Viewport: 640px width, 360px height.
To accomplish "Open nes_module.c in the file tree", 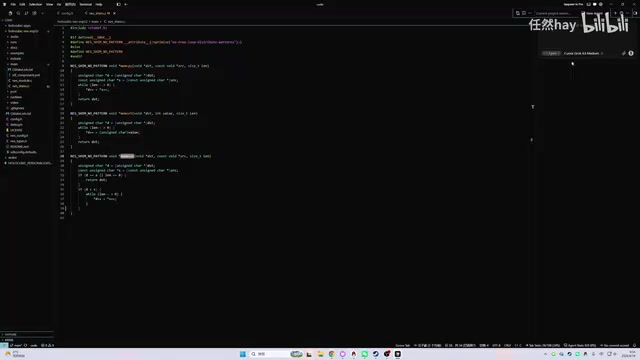I will [x=22, y=81].
